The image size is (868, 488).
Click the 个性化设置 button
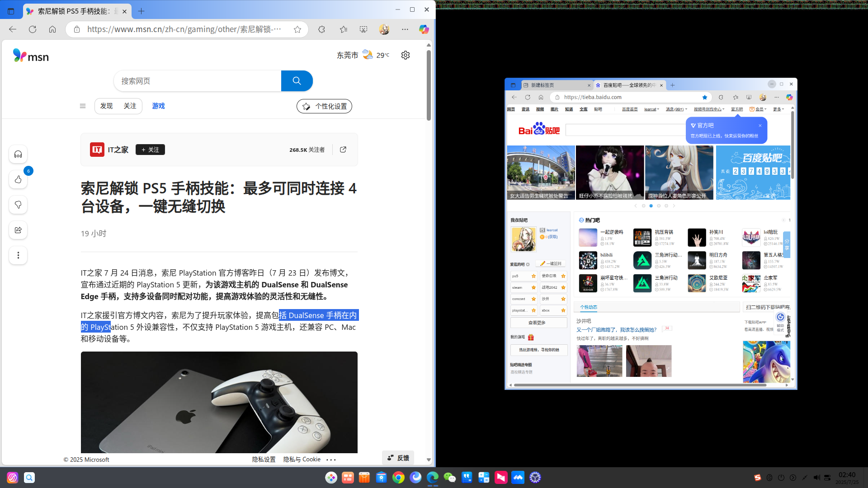click(x=324, y=106)
